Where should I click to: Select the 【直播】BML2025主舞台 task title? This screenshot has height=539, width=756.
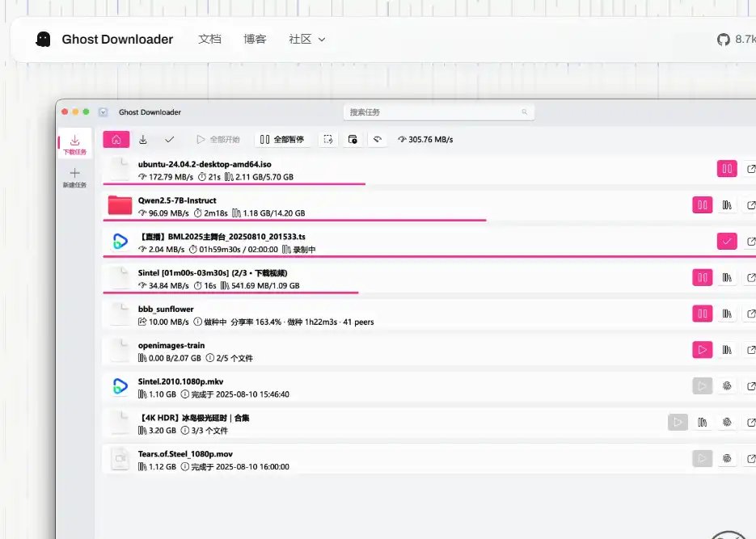point(222,237)
